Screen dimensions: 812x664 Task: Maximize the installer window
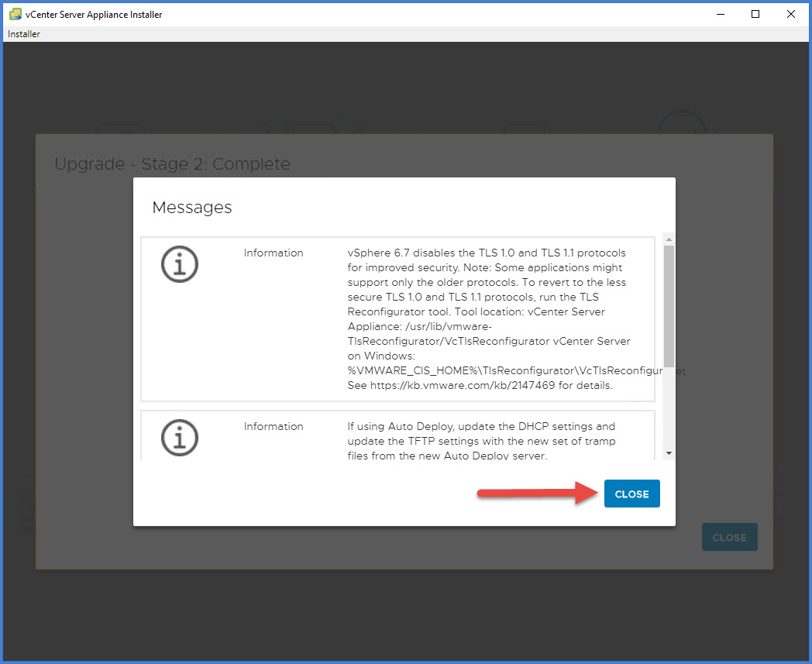point(755,14)
